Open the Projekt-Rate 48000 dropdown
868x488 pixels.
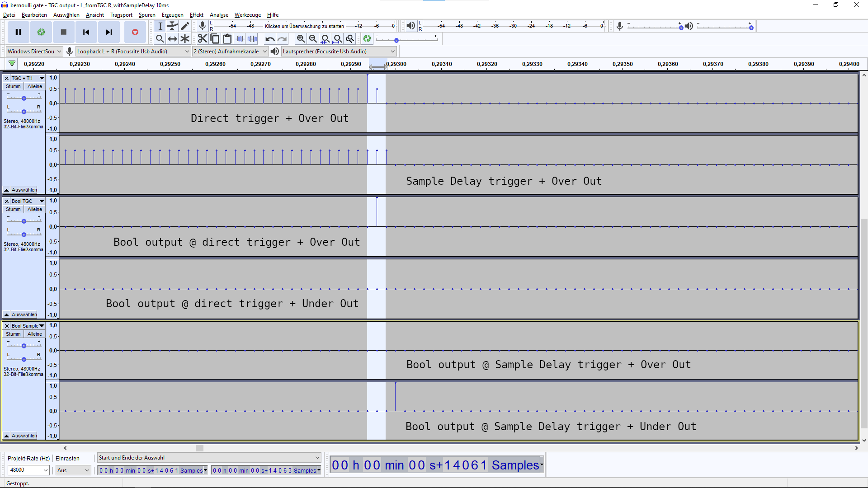point(28,470)
